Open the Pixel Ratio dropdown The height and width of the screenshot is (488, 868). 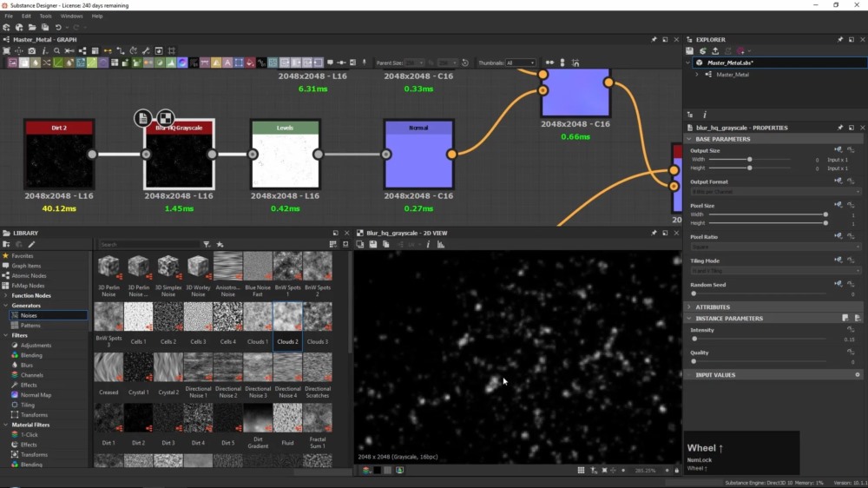pos(775,247)
